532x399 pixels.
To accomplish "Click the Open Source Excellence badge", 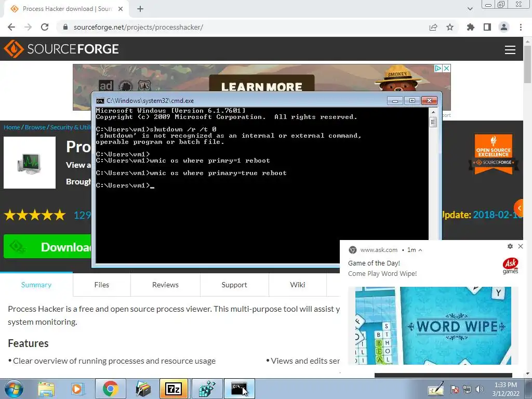I will coord(494,154).
